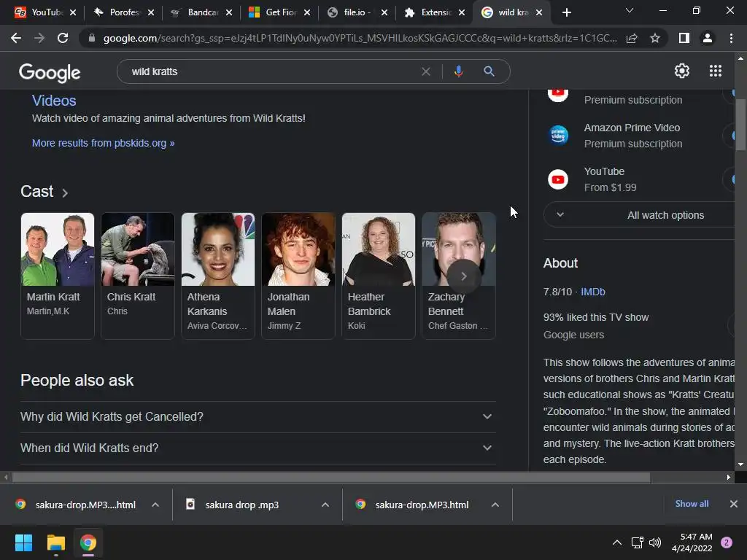Open the Videos result link
The height and width of the screenshot is (560, 747).
click(54, 101)
